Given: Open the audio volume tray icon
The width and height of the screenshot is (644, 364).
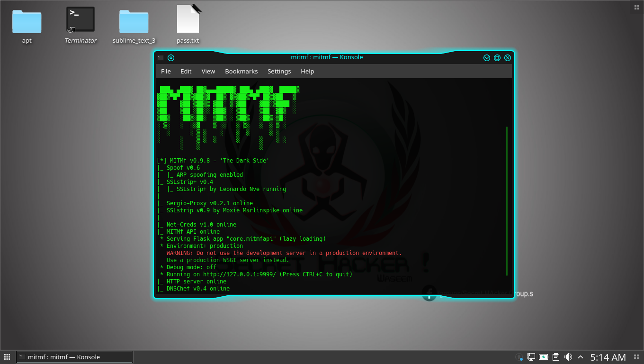Looking at the screenshot, I should tap(568, 357).
